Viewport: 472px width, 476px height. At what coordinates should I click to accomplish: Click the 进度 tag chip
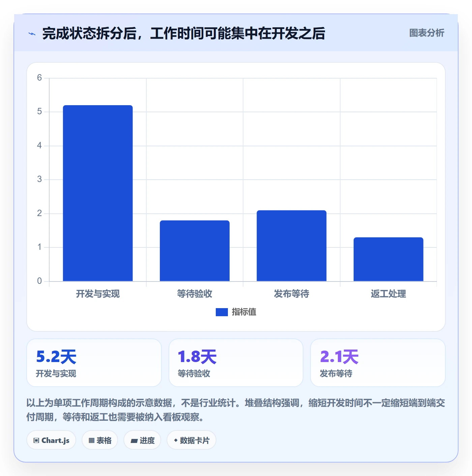point(142,440)
